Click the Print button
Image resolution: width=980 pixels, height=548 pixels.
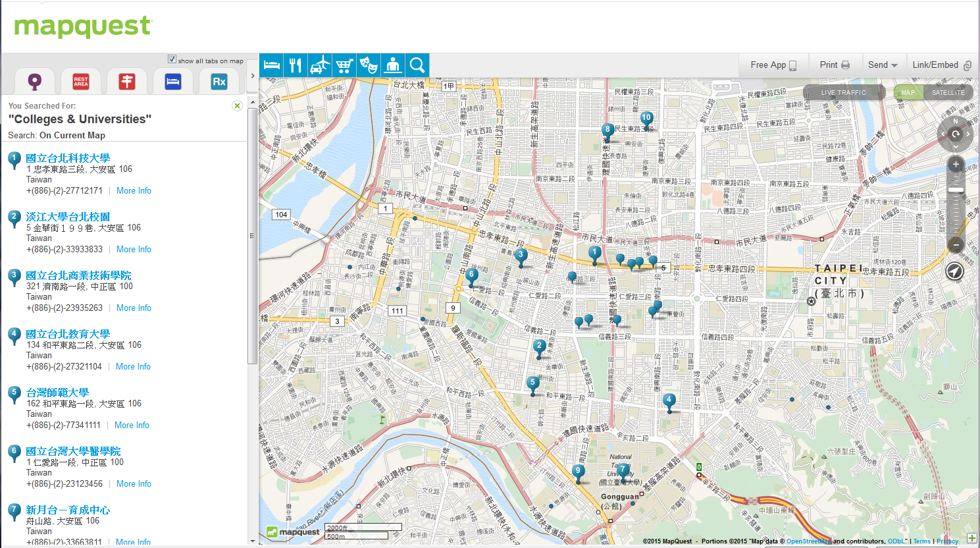coord(835,65)
